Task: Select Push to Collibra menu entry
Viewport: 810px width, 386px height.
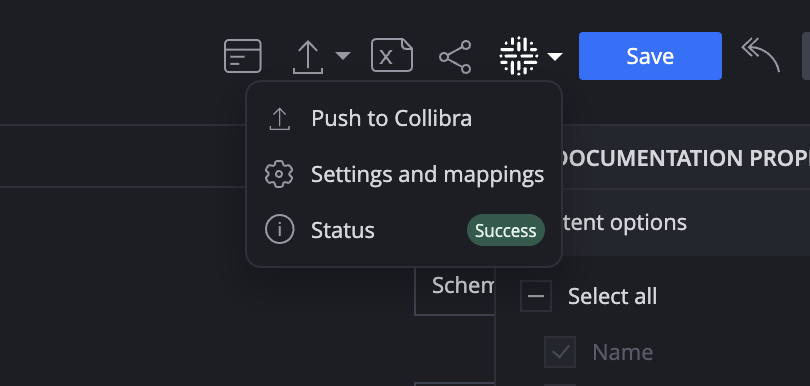Action: click(404, 119)
